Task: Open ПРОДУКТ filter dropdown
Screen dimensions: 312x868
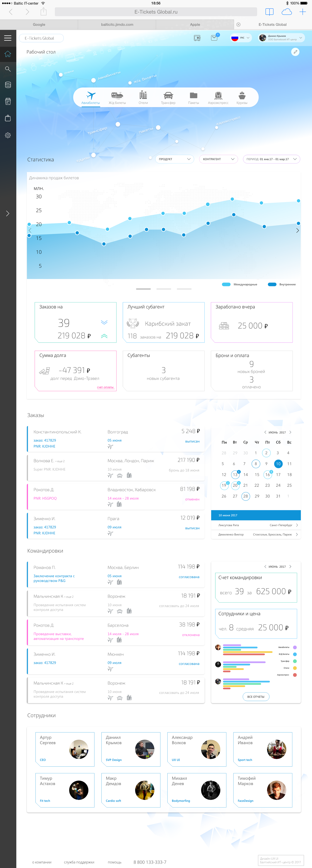Action: (175, 159)
